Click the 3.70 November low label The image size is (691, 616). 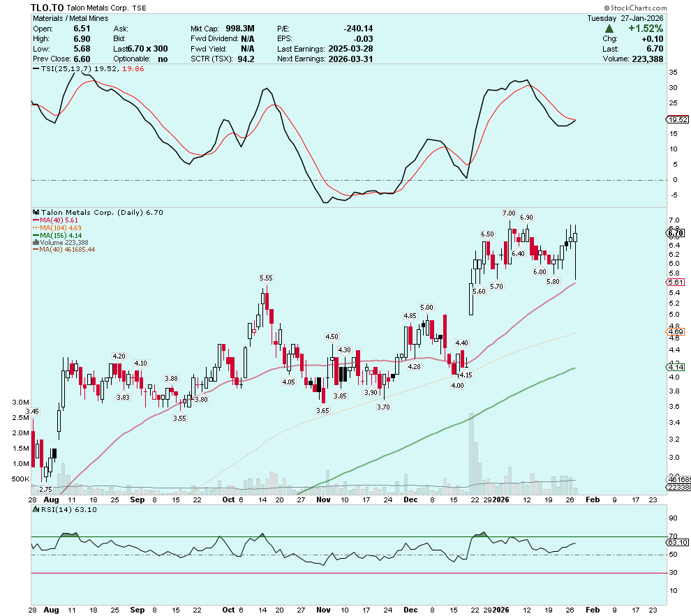click(x=383, y=407)
